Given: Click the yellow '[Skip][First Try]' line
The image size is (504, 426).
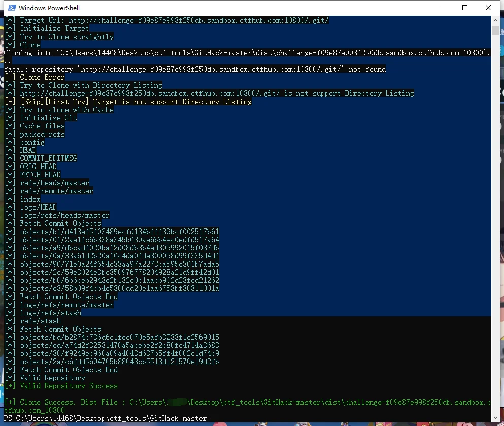Looking at the screenshot, I should pos(135,102).
